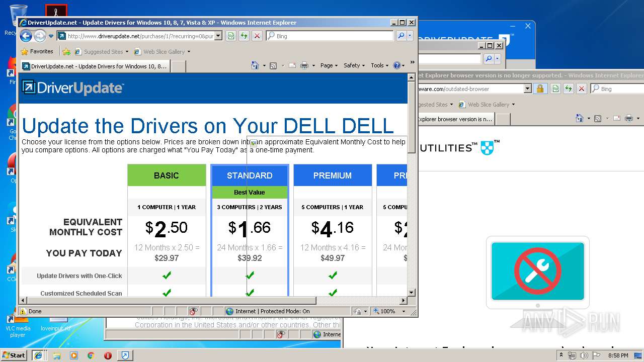This screenshot has width=644, height=362.
Task: Open Windows Explorer folder from taskbar
Action: pos(57,355)
